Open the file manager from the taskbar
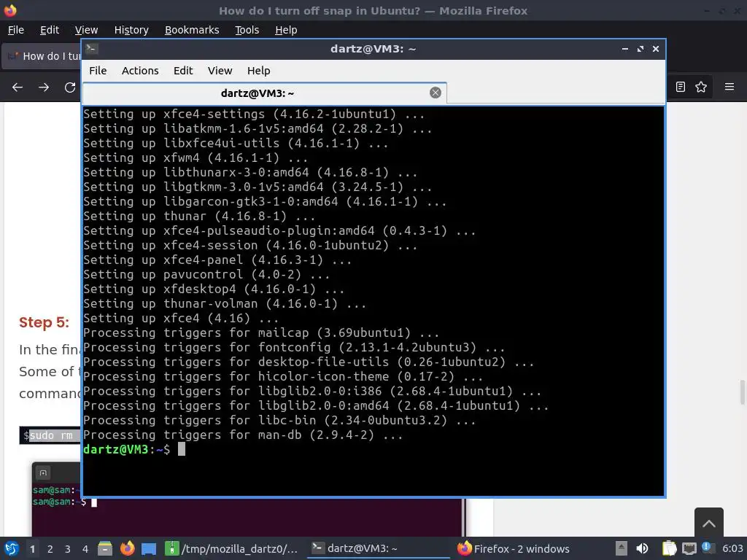 click(x=105, y=548)
